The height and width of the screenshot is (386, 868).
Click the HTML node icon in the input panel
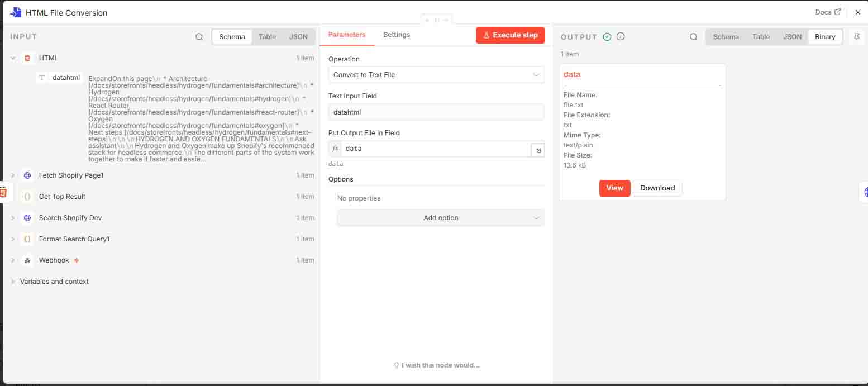click(x=27, y=58)
